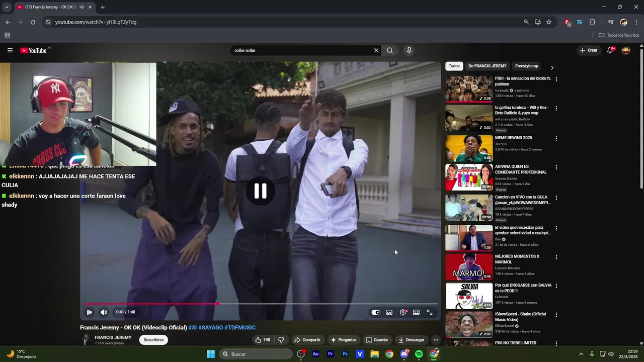
Task: Mute video using speaker icon
Action: [x=104, y=312]
